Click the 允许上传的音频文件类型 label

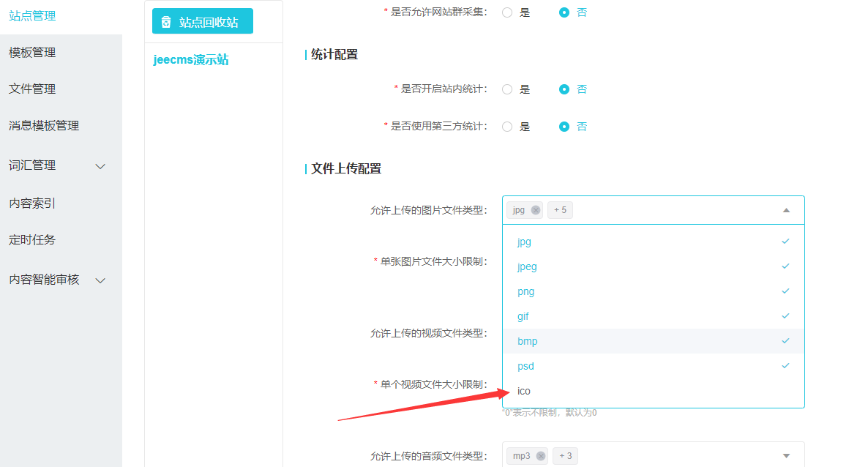pyautogui.click(x=428, y=457)
